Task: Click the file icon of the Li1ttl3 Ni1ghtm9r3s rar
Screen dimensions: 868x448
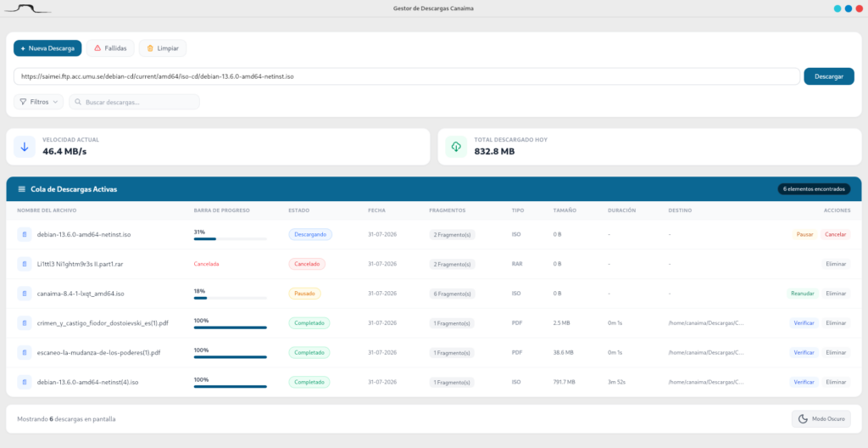Action: pyautogui.click(x=25, y=264)
